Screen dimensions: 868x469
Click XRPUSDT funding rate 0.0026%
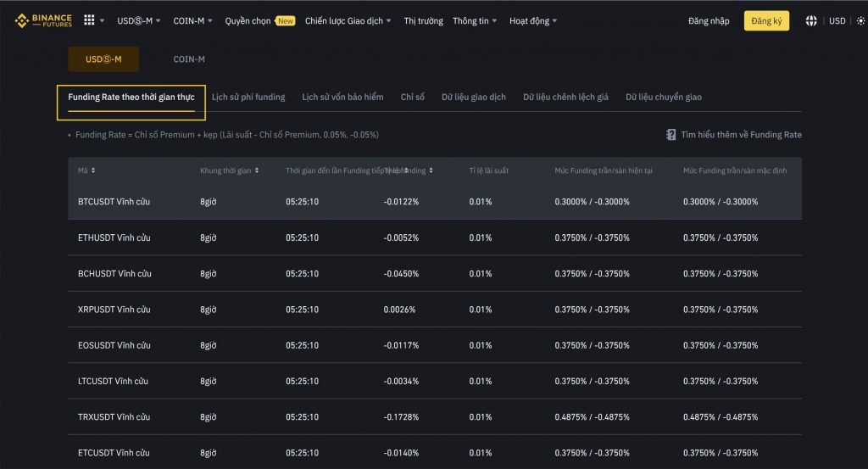[399, 310]
